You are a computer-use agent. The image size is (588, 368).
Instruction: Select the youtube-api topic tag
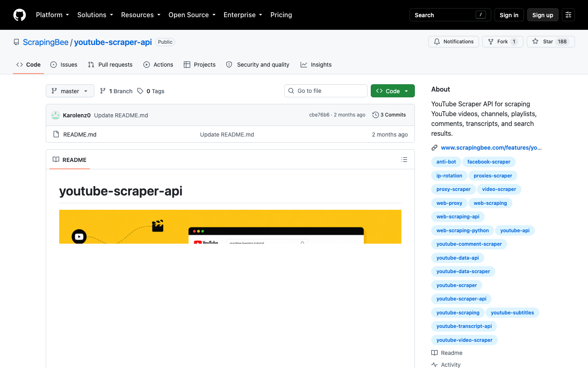tap(515, 231)
